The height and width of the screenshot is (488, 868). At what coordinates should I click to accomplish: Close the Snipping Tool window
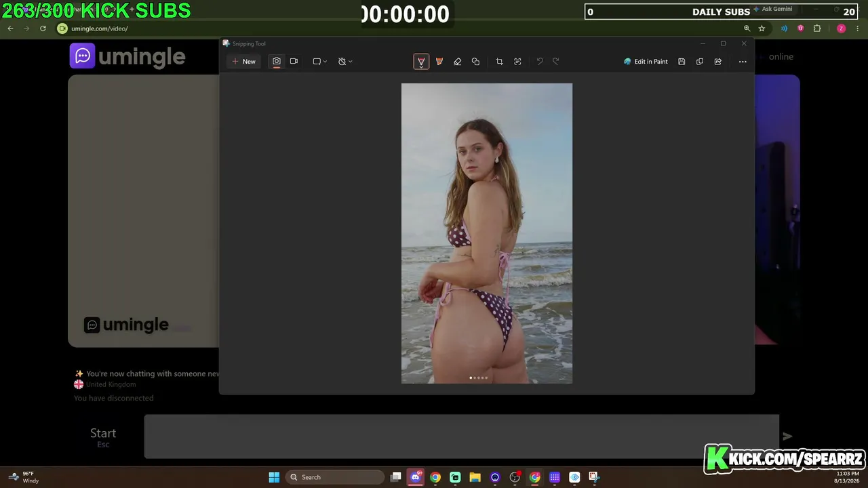click(744, 43)
